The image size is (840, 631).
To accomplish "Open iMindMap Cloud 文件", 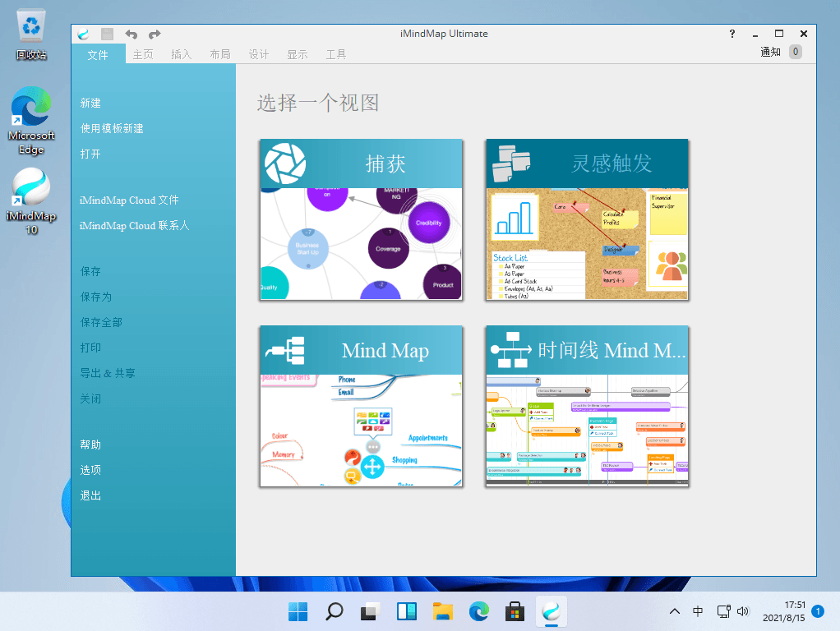I will [x=129, y=200].
